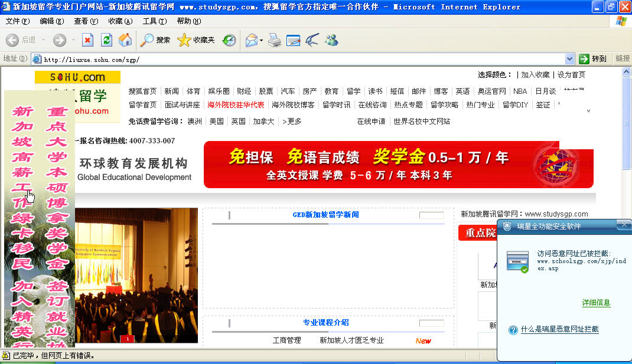Image resolution: width=632 pixels, height=364 pixels.
Task: Open the 专业课程介绍 heading link
Action: (x=325, y=323)
